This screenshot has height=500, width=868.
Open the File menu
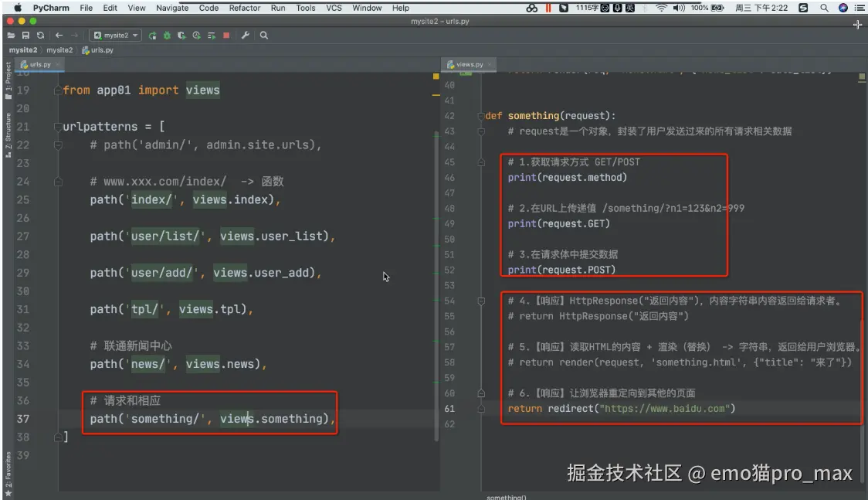pyautogui.click(x=86, y=8)
